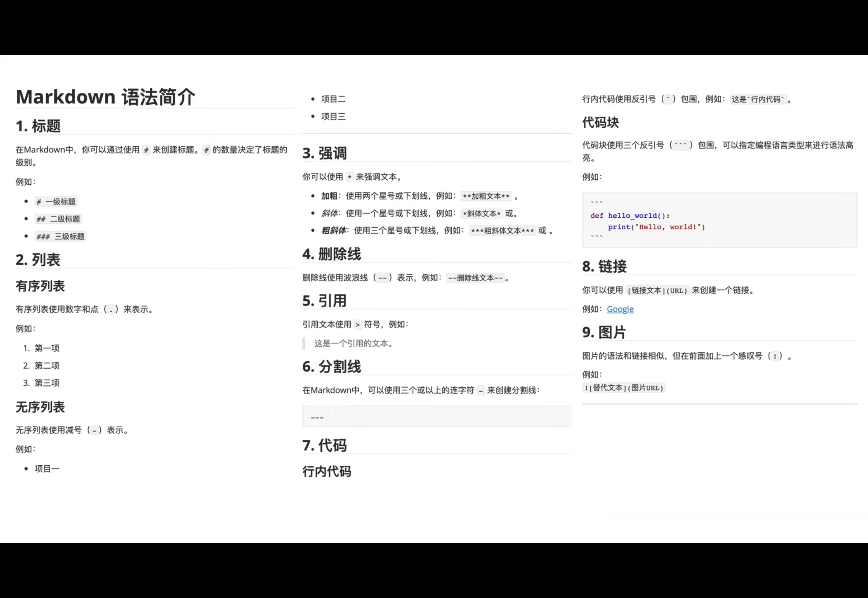Click the '### 三级标题' inline code item

tap(60, 236)
